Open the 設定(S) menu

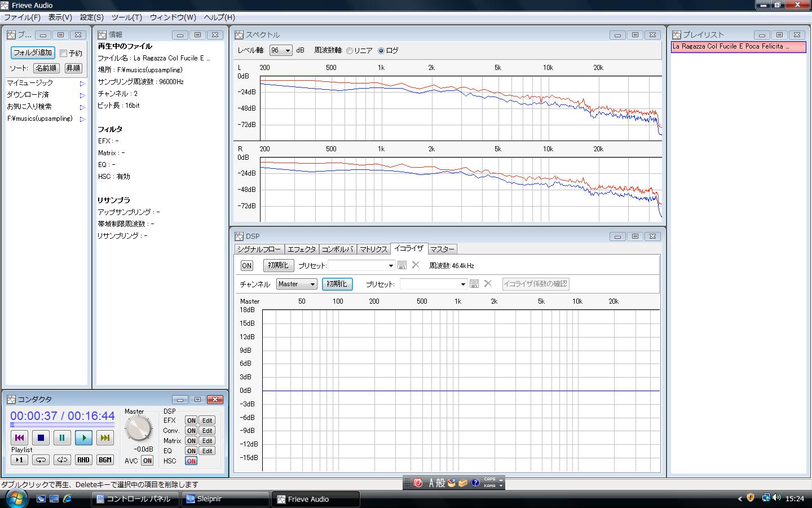tap(92, 17)
